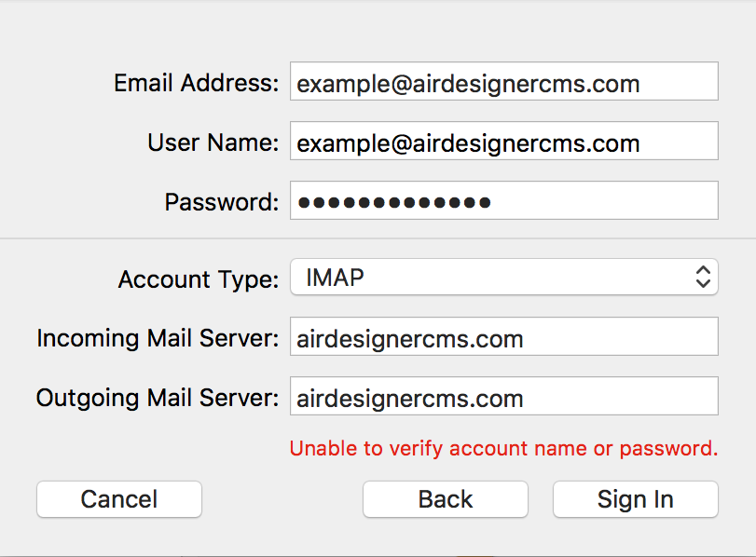Focus the User Name input field
756x557 pixels.
(x=503, y=142)
